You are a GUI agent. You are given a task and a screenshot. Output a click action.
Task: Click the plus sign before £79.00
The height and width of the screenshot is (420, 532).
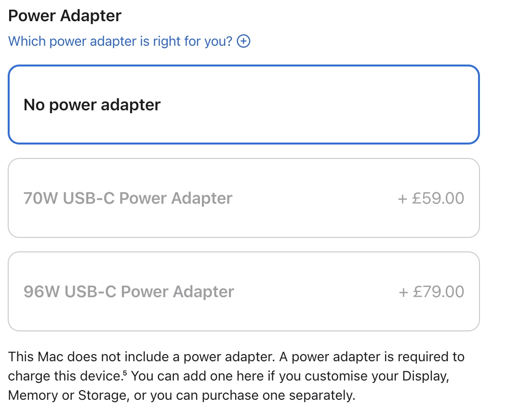pyautogui.click(x=403, y=291)
